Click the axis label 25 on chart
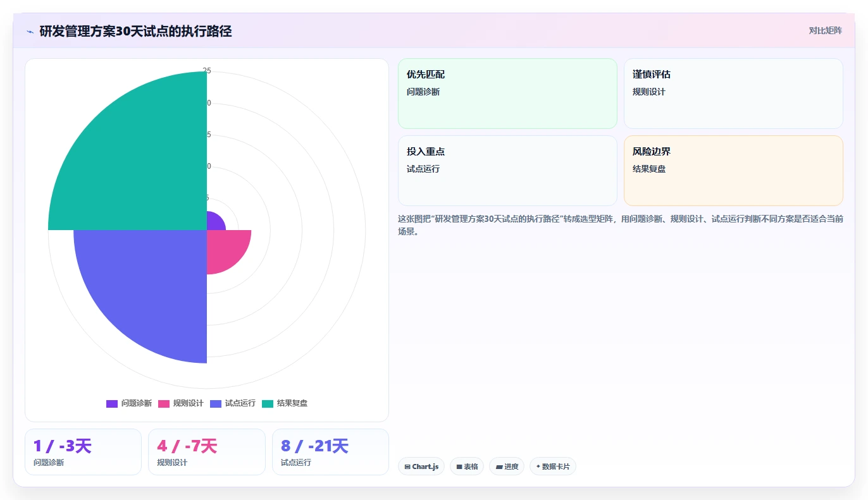The height and width of the screenshot is (500, 868). click(x=207, y=71)
